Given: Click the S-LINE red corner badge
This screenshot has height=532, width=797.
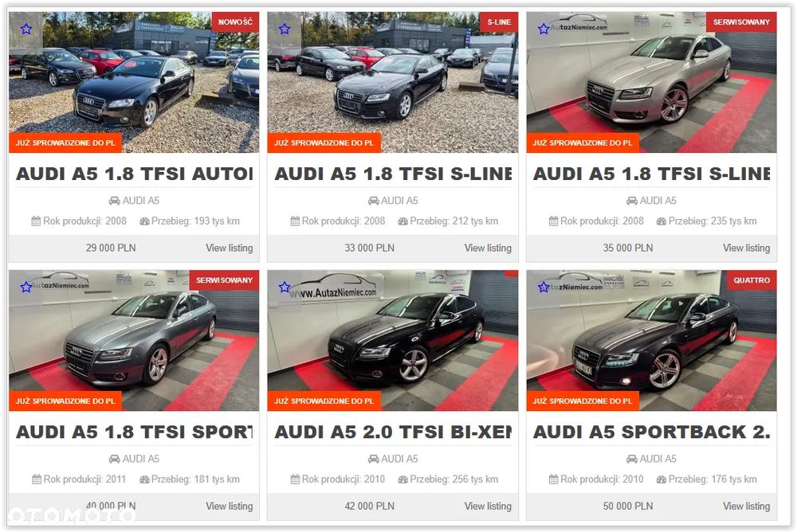Looking at the screenshot, I should coord(499,22).
